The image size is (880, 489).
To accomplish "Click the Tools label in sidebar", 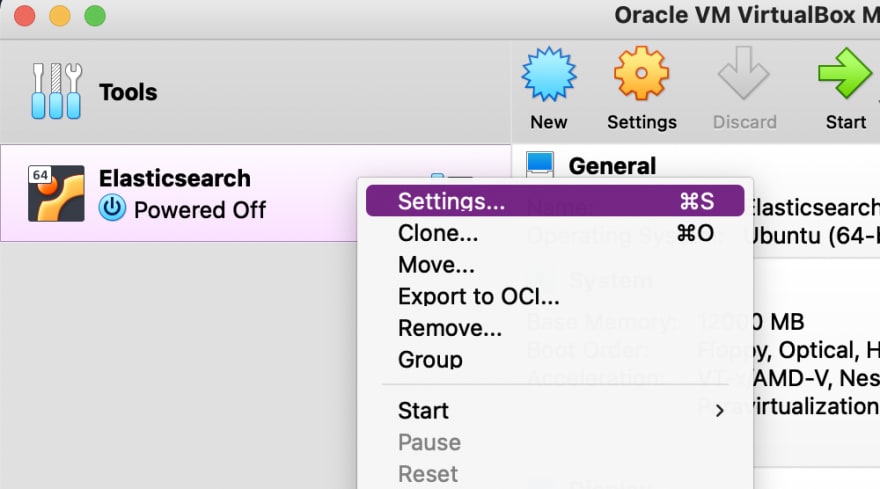I will (x=128, y=92).
